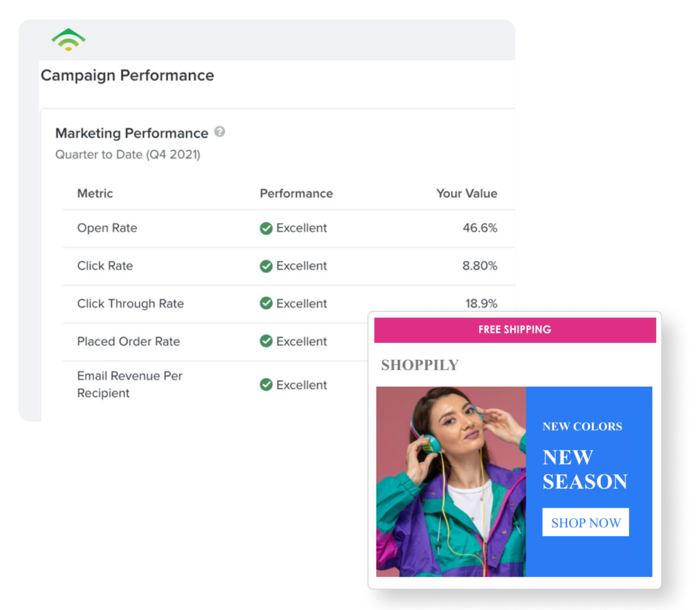Open the help icon beside Marketing Performance
Image resolution: width=700 pixels, height=610 pixels.
click(x=219, y=132)
